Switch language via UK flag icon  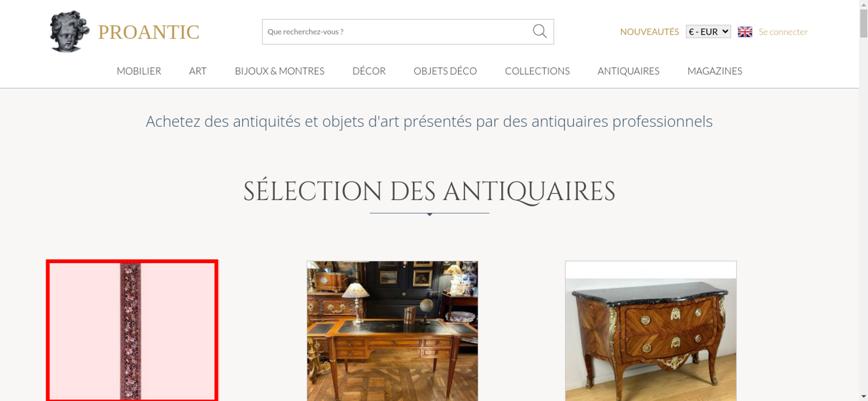coord(745,32)
